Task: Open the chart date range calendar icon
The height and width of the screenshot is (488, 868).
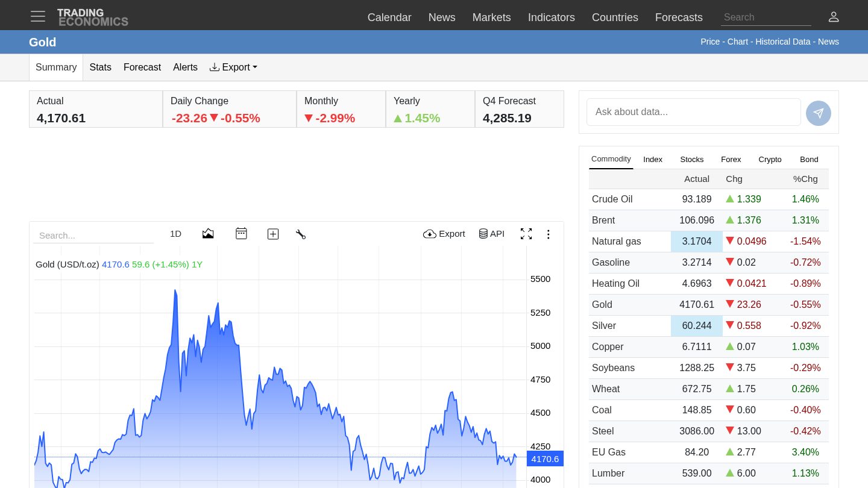Action: [241, 234]
